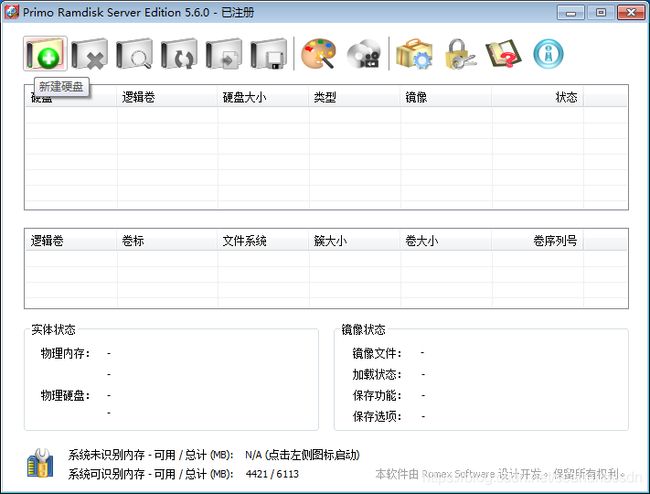Click the save disk icon with floppy

click(x=269, y=54)
